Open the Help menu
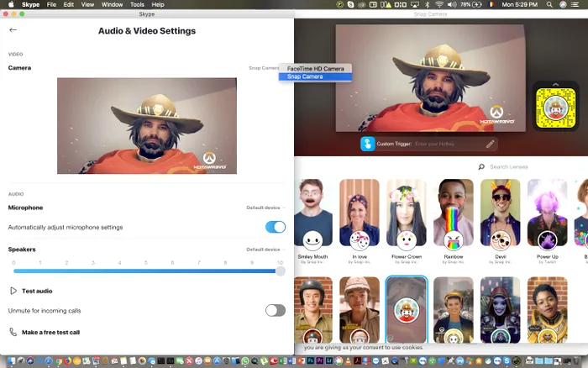 click(158, 4)
